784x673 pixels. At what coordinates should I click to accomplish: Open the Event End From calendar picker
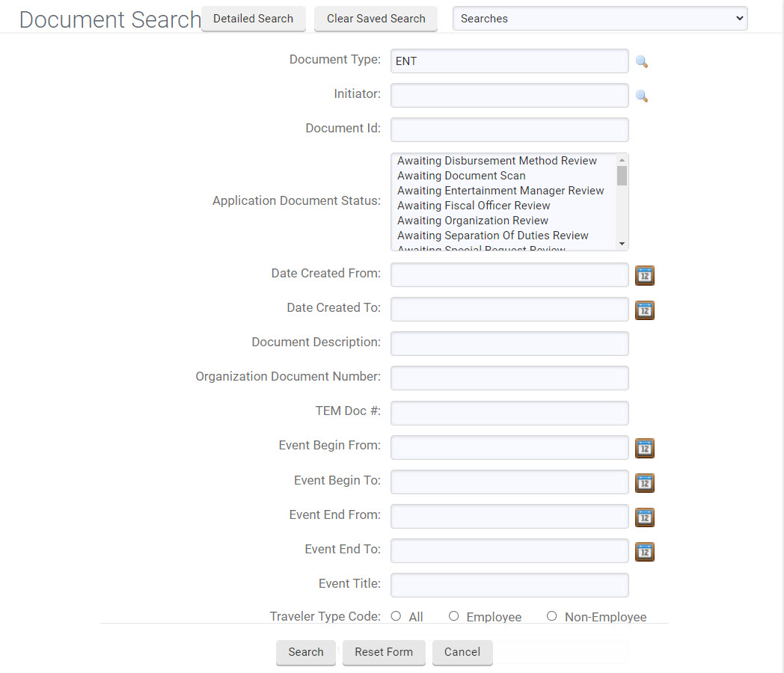644,517
